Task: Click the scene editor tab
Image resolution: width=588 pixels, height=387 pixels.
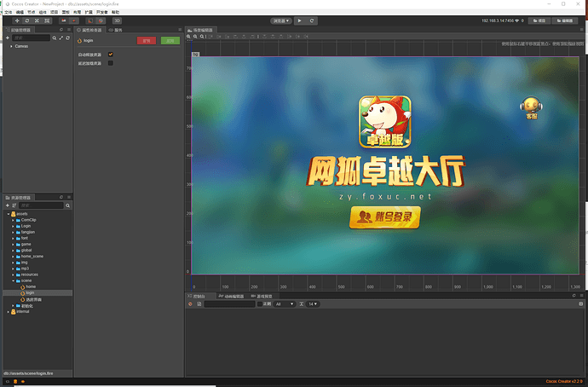Action: [x=200, y=30]
